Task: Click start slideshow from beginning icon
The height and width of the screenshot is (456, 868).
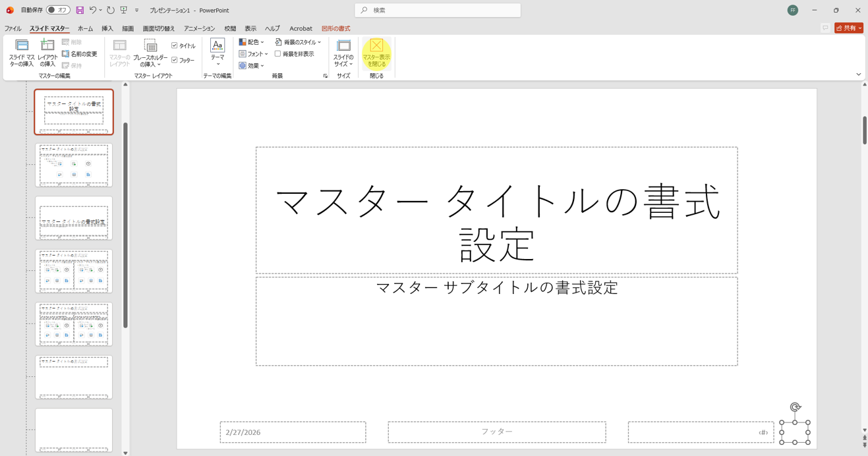Action: pyautogui.click(x=123, y=11)
